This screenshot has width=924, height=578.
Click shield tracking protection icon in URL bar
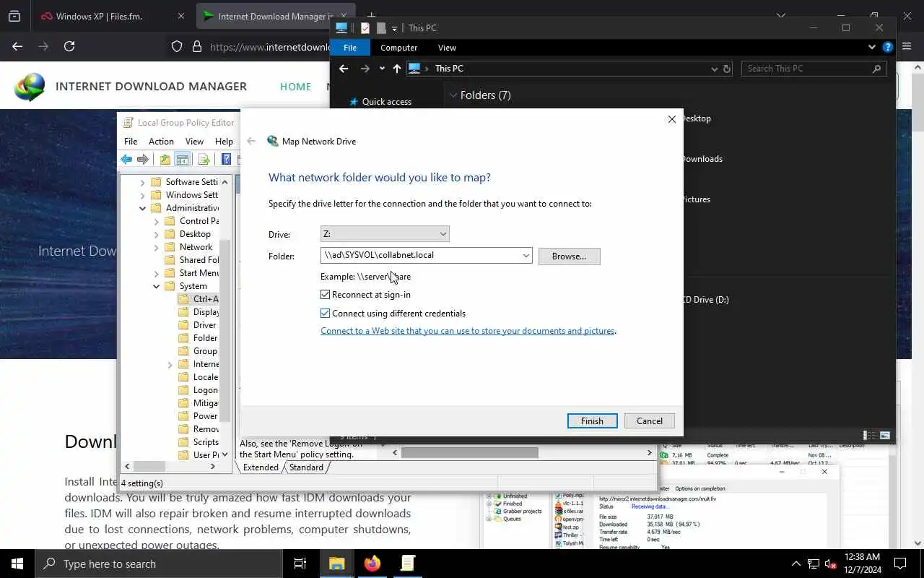click(x=177, y=47)
